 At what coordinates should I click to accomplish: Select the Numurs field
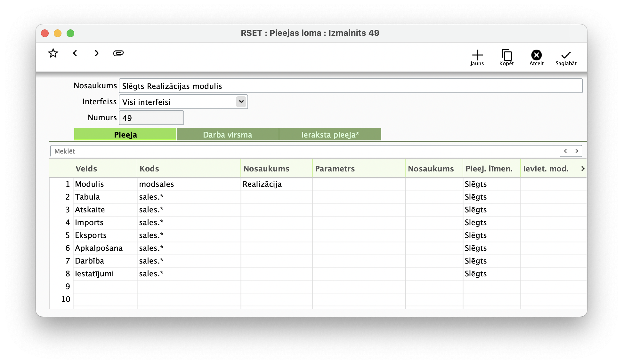tap(151, 118)
